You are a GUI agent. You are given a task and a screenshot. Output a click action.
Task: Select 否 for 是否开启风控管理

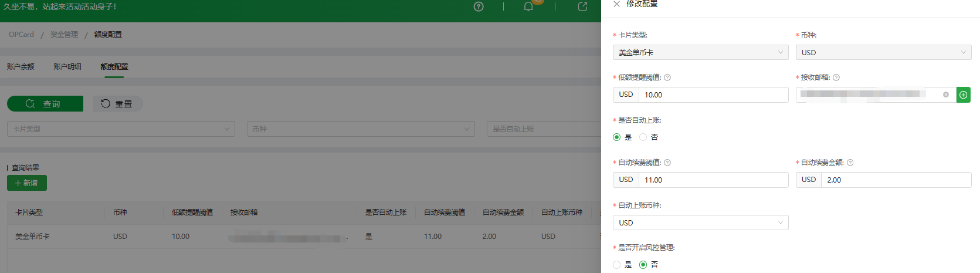pos(643,265)
